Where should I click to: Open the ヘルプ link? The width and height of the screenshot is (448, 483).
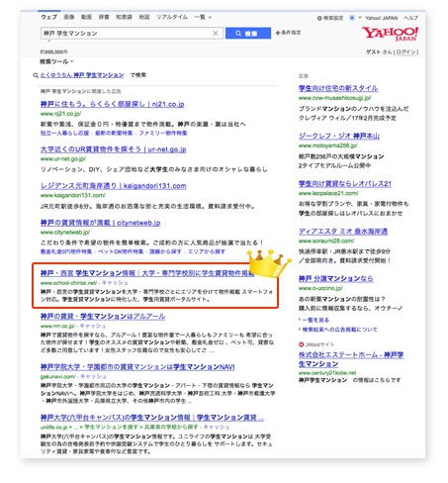pos(410,18)
